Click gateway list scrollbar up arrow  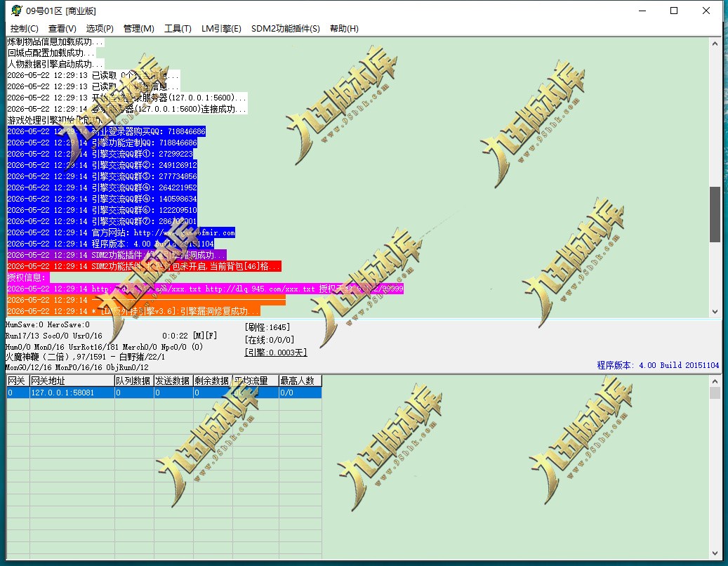coord(715,381)
